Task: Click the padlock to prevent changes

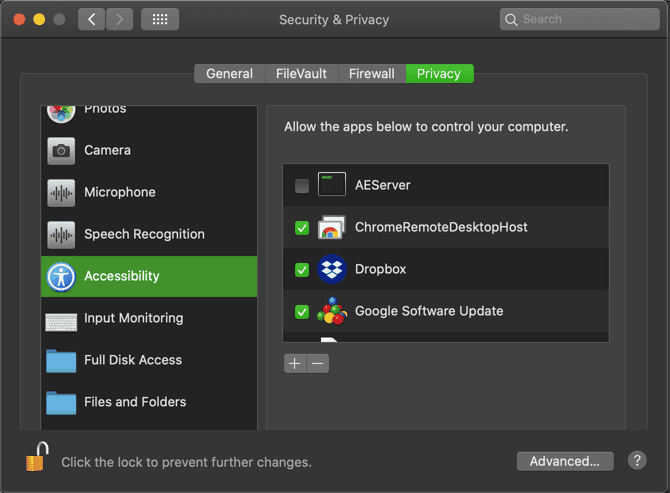Action: click(x=37, y=459)
